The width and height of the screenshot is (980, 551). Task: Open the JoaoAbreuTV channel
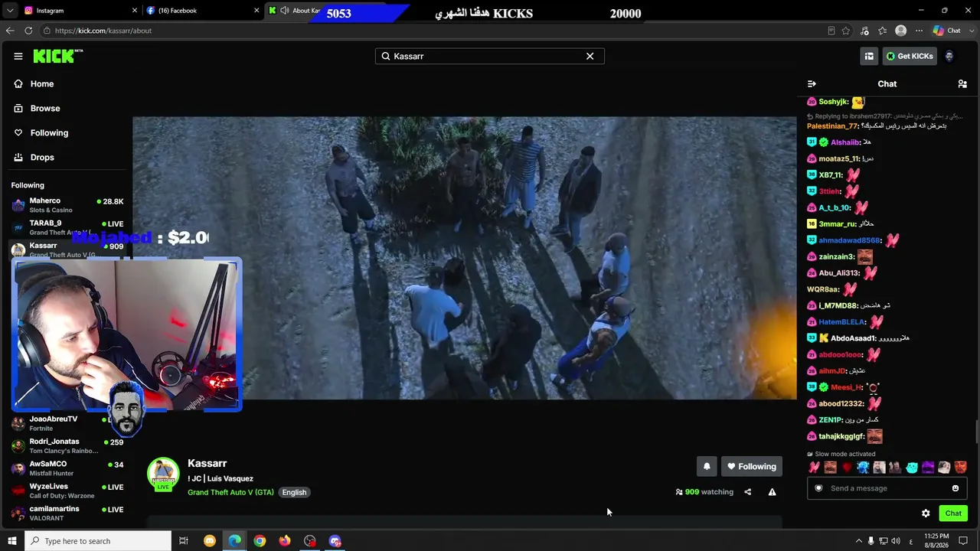click(x=67, y=423)
